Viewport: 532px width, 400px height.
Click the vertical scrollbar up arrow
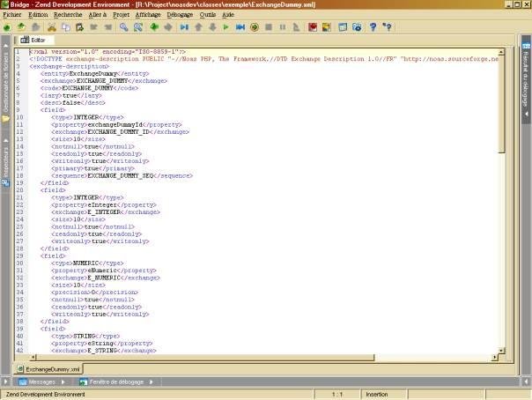tap(501, 52)
